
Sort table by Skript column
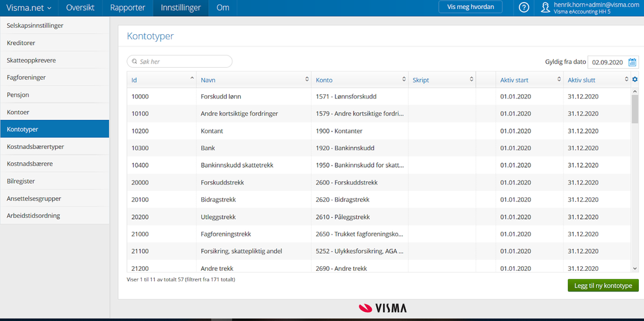pyautogui.click(x=442, y=80)
